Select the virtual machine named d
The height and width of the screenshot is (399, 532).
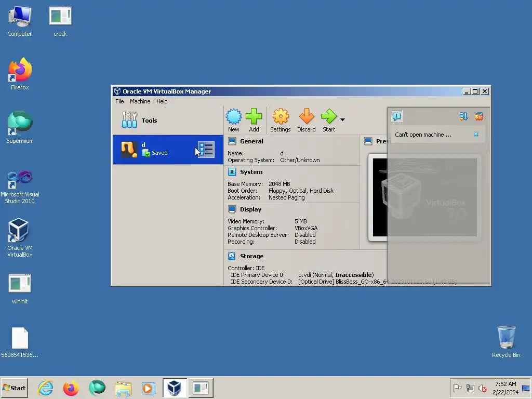coord(168,150)
